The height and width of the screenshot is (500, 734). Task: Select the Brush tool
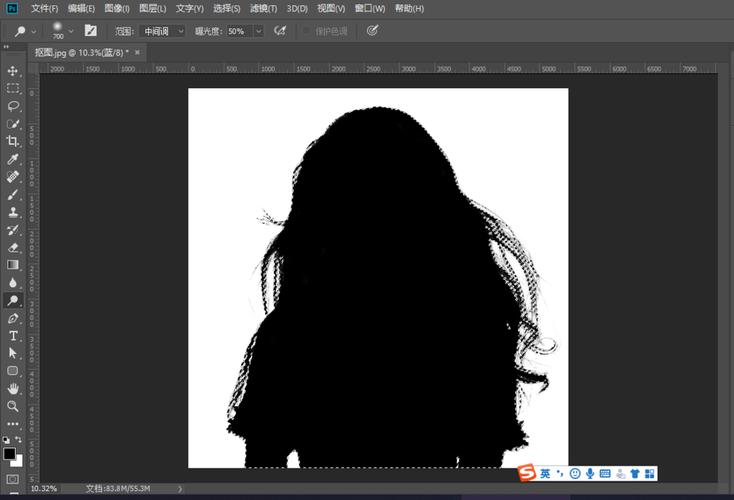(13, 195)
